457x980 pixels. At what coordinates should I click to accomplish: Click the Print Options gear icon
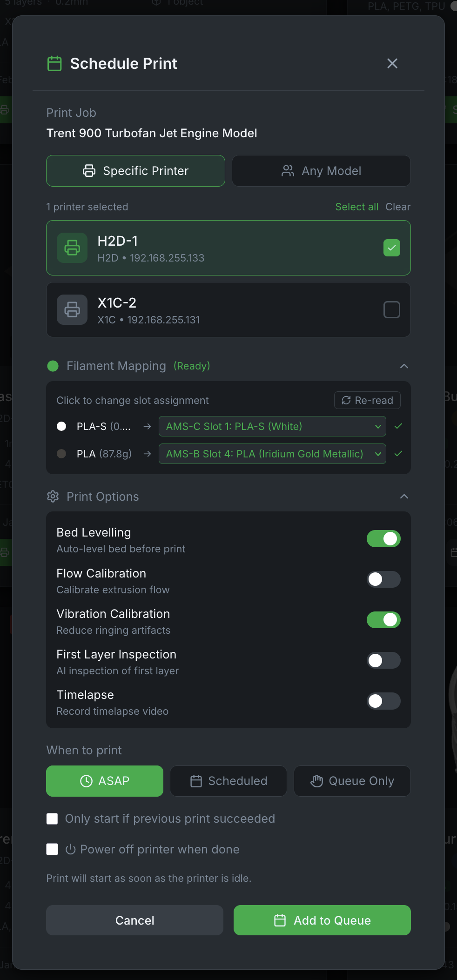(53, 497)
